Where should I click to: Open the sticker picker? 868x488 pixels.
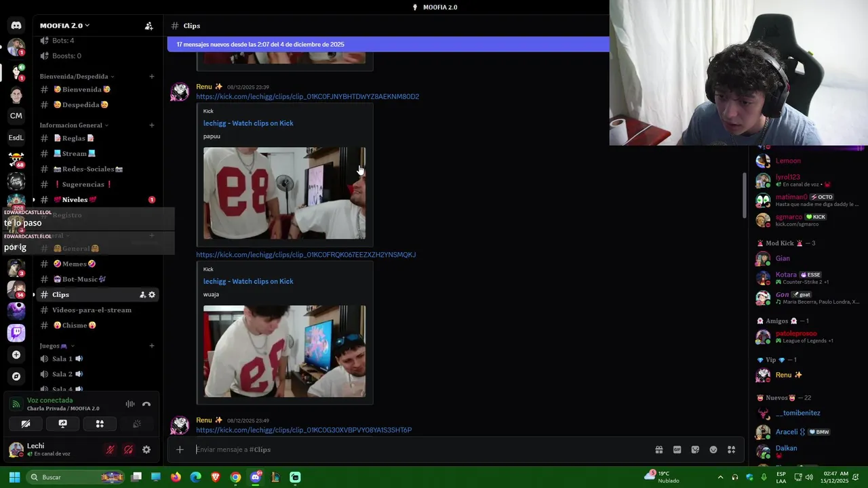pyautogui.click(x=695, y=449)
